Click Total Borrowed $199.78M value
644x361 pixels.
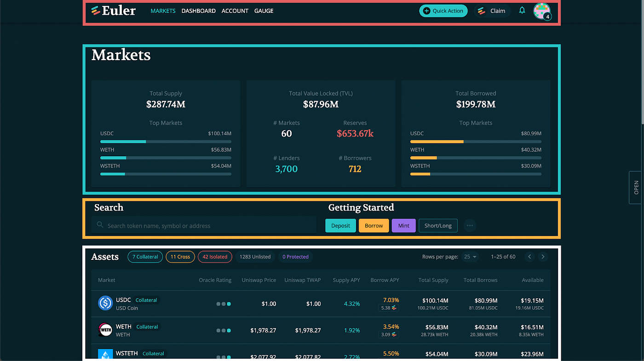pos(476,104)
